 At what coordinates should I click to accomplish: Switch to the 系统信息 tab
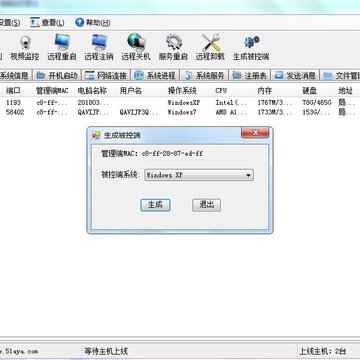(x=15, y=76)
